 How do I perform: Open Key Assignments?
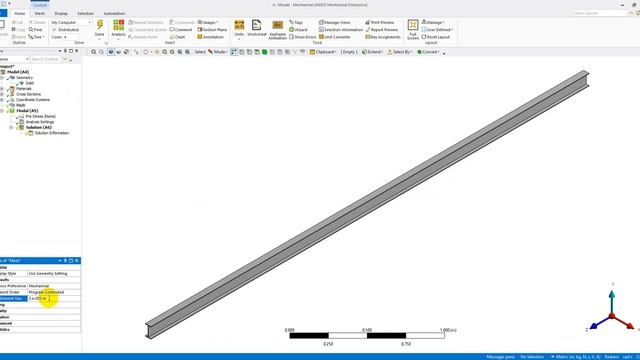383,37
